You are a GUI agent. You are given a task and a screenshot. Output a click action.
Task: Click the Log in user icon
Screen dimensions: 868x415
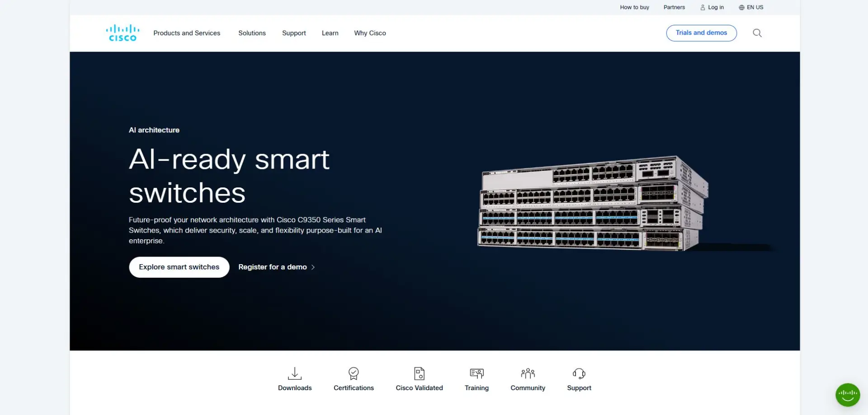[x=703, y=8]
